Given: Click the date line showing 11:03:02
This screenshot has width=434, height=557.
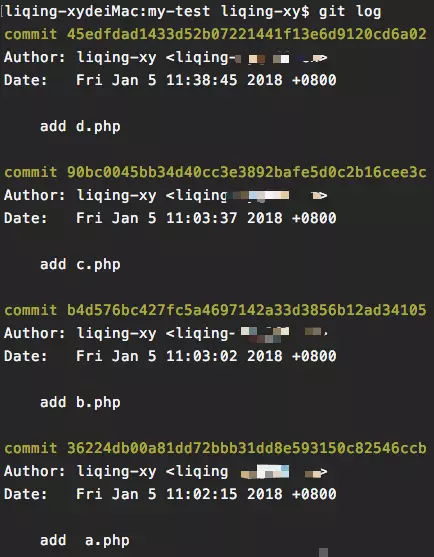Looking at the screenshot, I should click(x=170, y=356).
